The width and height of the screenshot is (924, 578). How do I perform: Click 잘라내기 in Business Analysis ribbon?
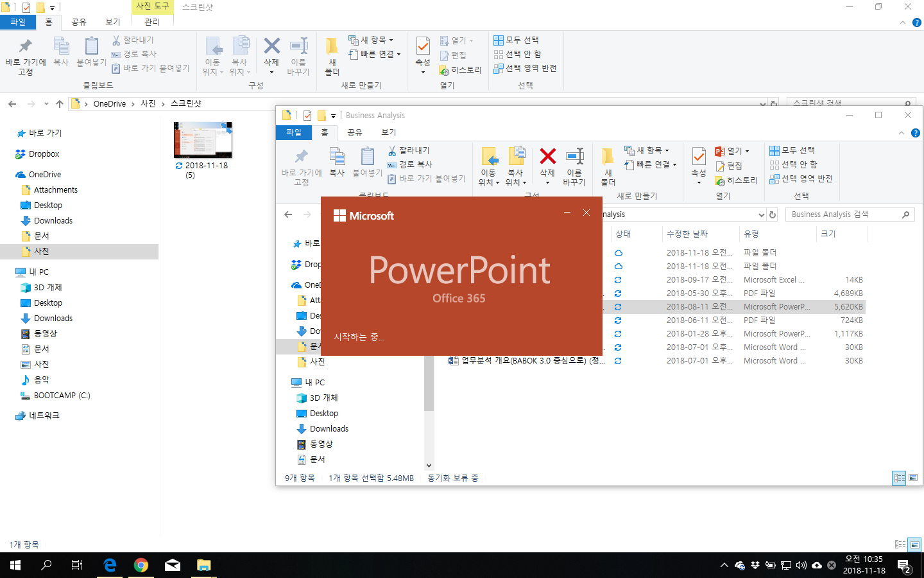[409, 150]
